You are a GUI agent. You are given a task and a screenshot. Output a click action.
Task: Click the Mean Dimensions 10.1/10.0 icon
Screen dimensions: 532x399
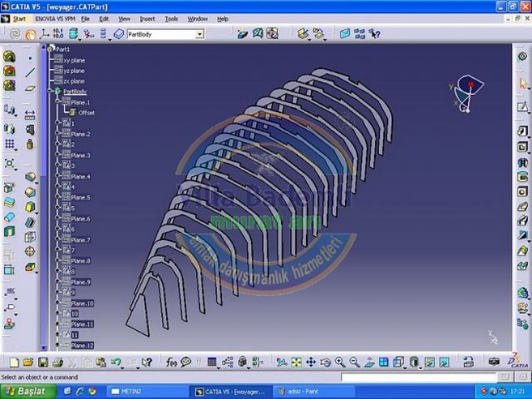58,33
